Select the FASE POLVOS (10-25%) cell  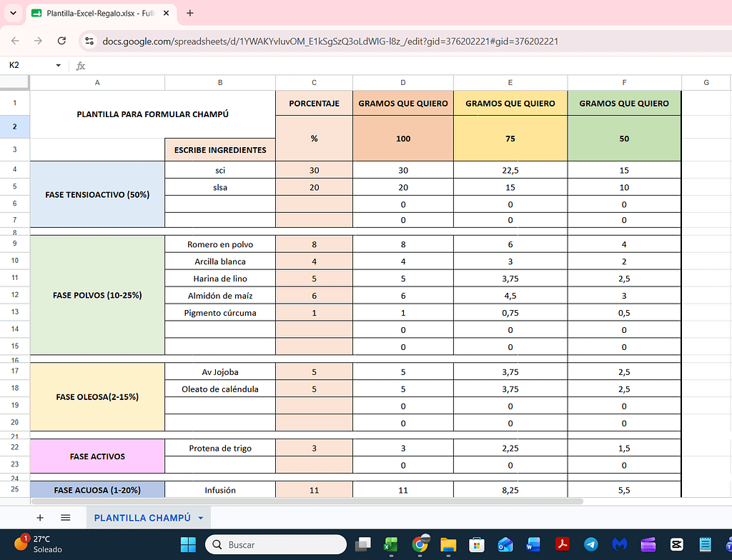pyautogui.click(x=97, y=295)
